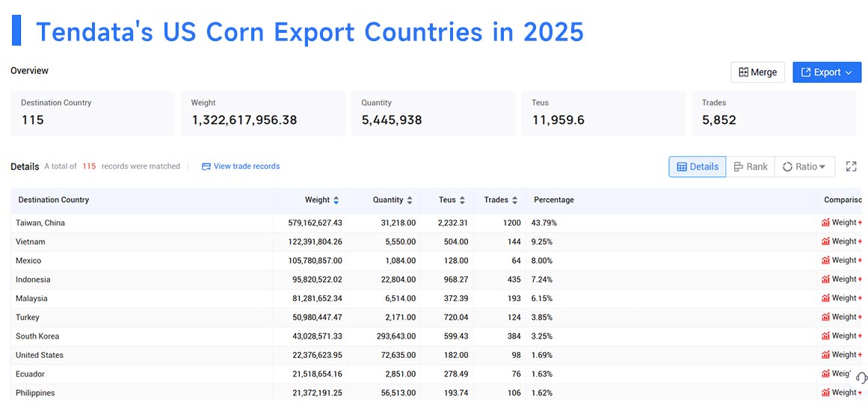Screen dimensions: 868x411
Task: Click comparison chart icon in Malaysia row
Action: [x=825, y=298]
